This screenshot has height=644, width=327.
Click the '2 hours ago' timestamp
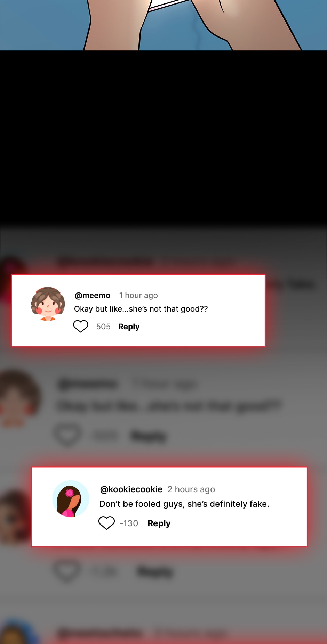click(191, 489)
